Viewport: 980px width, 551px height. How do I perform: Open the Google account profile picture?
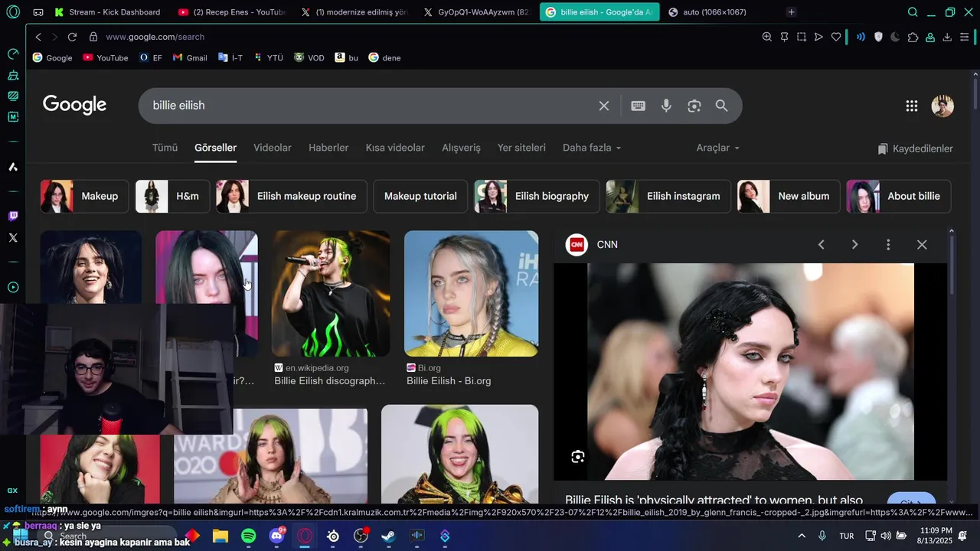(942, 106)
